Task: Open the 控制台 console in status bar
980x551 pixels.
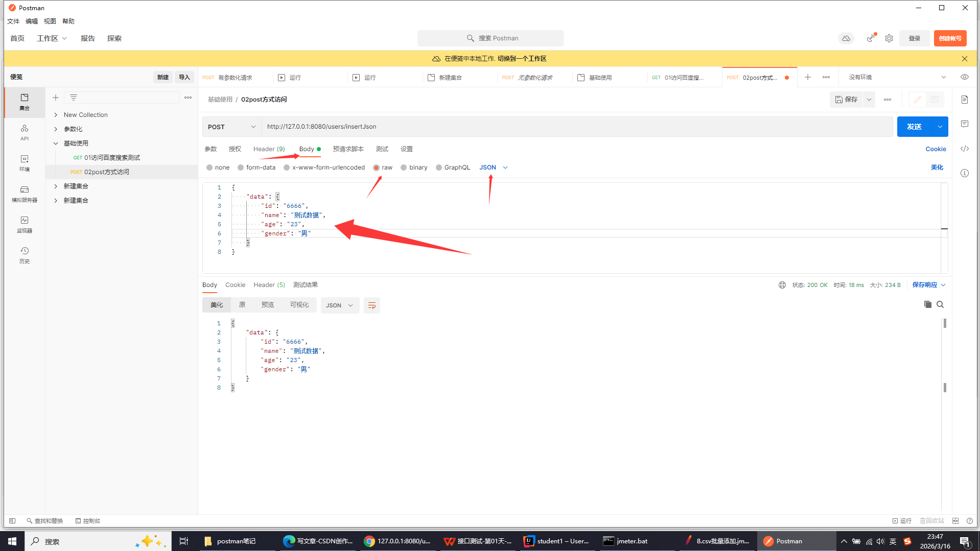Action: pyautogui.click(x=88, y=521)
